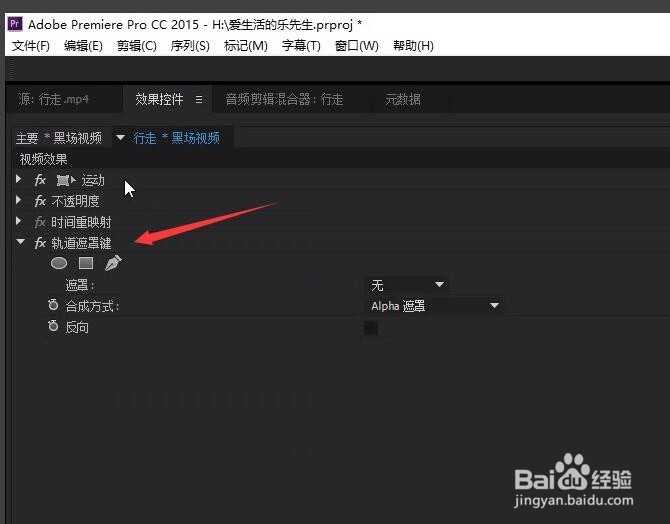Toggle stopwatch animation for 反向

tap(53, 326)
